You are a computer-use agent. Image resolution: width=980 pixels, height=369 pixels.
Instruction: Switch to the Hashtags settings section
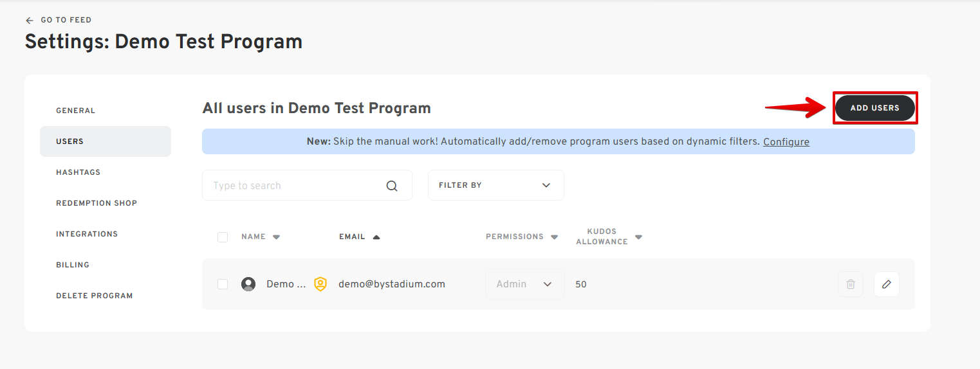(x=79, y=172)
